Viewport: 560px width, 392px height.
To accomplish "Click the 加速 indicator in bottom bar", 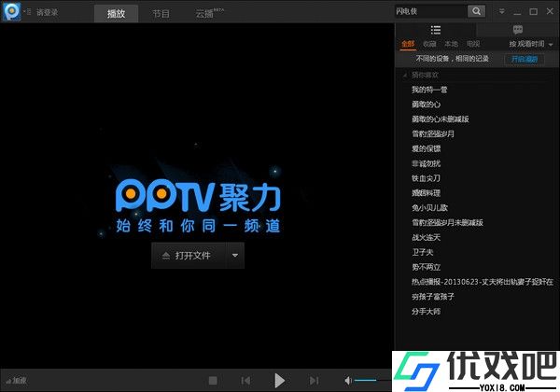I will tap(17, 381).
